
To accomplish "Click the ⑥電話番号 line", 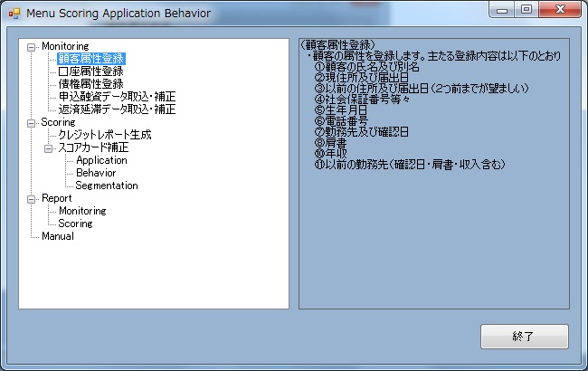I will coord(341,121).
